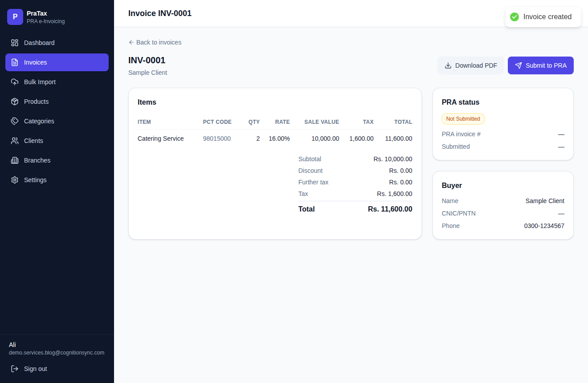Go to Bulk Import in sidebar
Screen dimensions: 588x383
tap(57, 82)
